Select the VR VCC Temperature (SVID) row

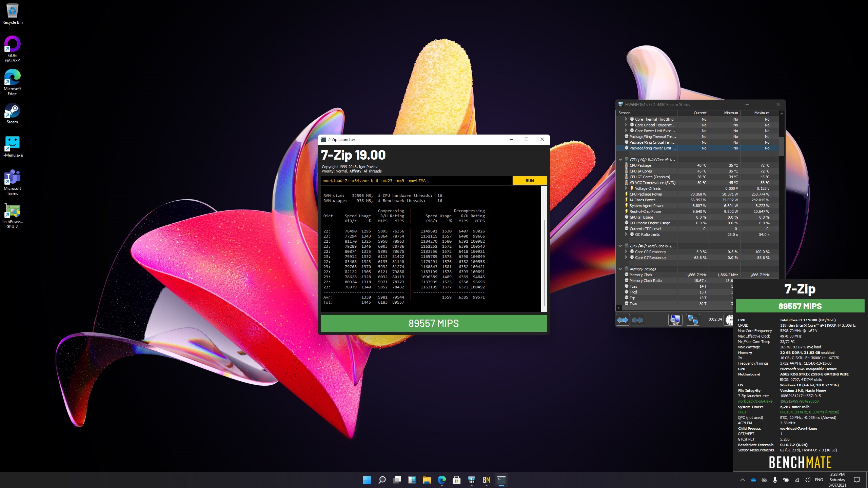point(697,183)
